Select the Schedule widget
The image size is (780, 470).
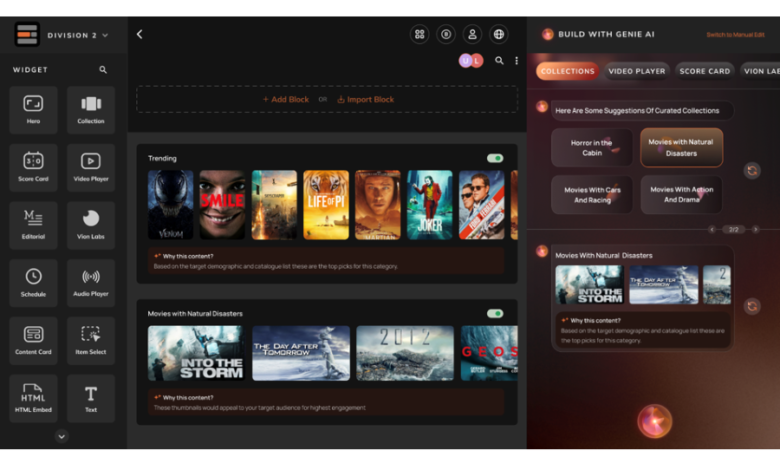(x=33, y=283)
